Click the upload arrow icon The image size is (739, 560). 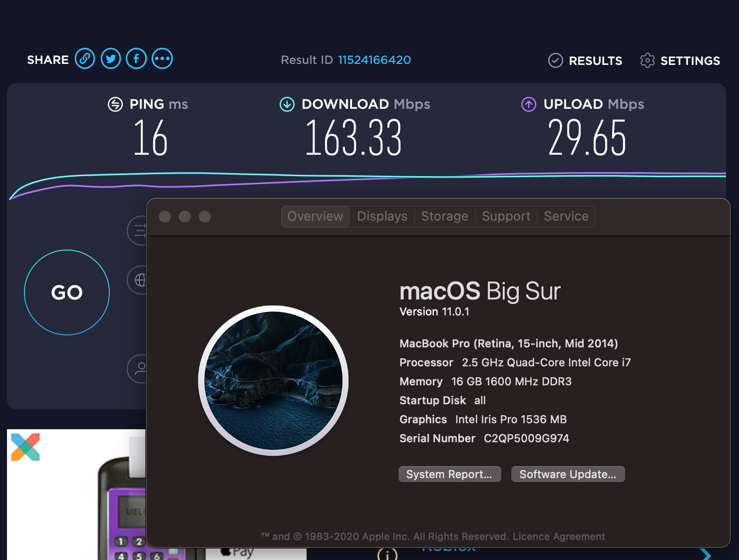529,104
